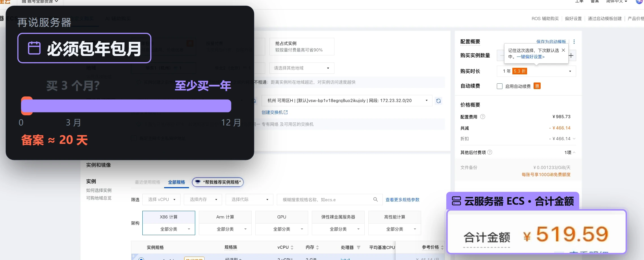Select the Arm 计算 architecture

[x=225, y=217]
